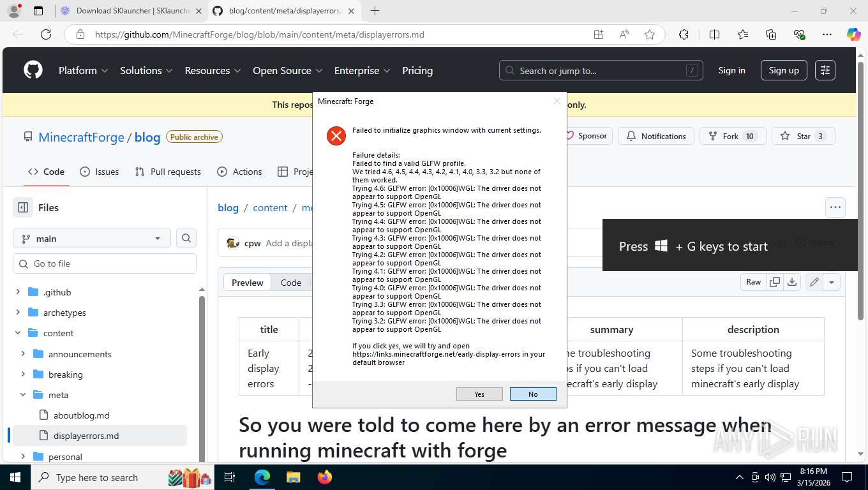
Task: Click the apps grid icon in address bar
Action: pyautogui.click(x=599, y=34)
